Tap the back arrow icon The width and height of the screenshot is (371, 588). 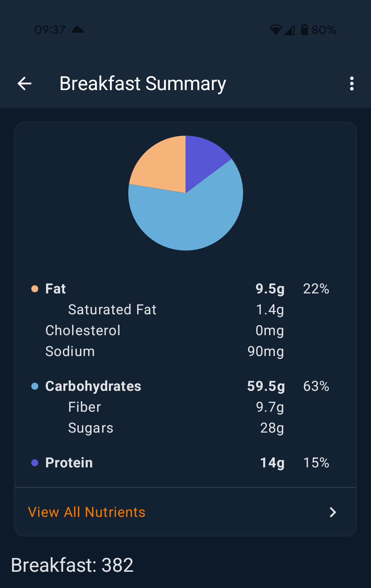point(24,84)
